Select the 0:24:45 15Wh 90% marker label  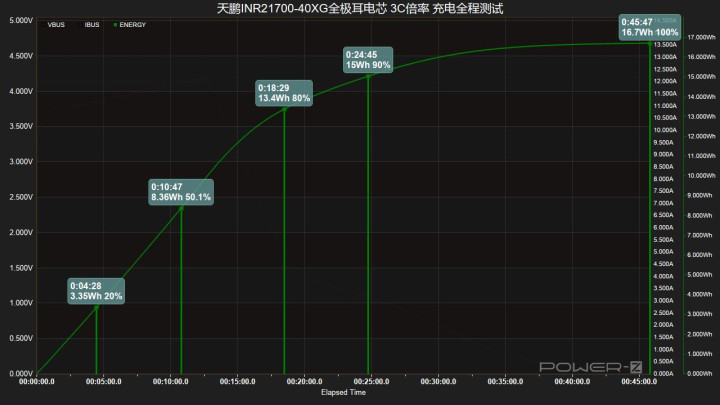(368, 60)
